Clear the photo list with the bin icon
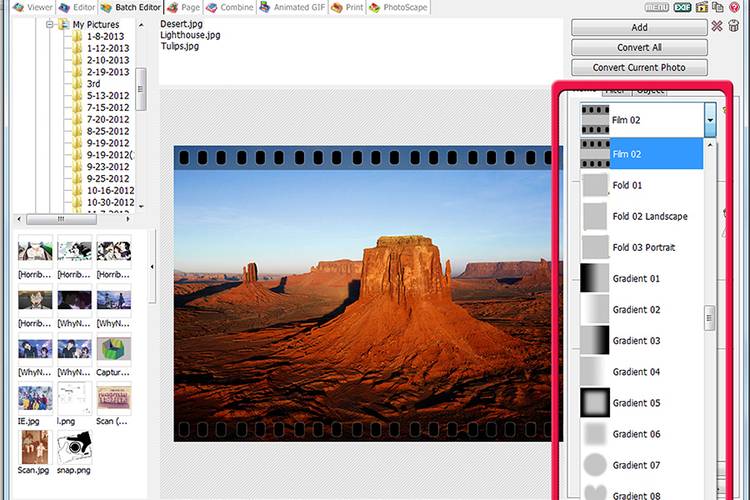The width and height of the screenshot is (750, 500). [x=734, y=26]
